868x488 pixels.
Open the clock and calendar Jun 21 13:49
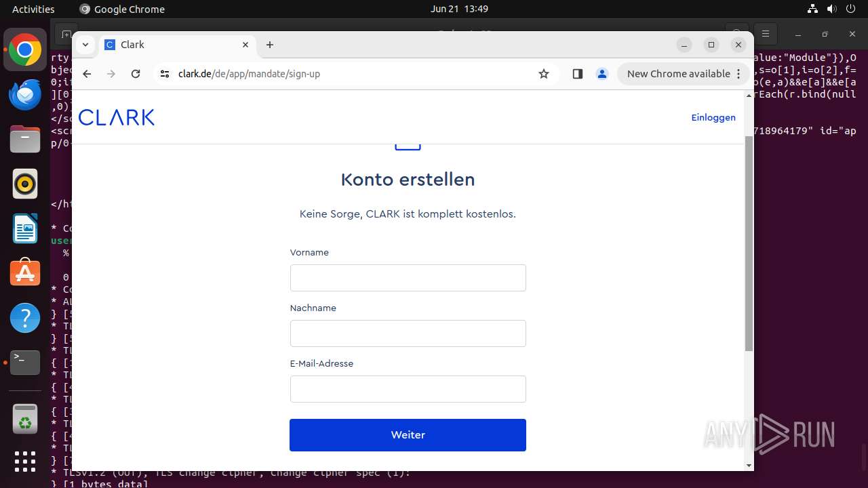[x=459, y=9]
